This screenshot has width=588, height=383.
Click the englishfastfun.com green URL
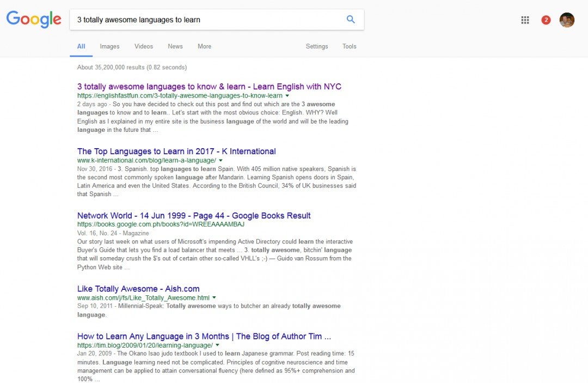(x=180, y=96)
